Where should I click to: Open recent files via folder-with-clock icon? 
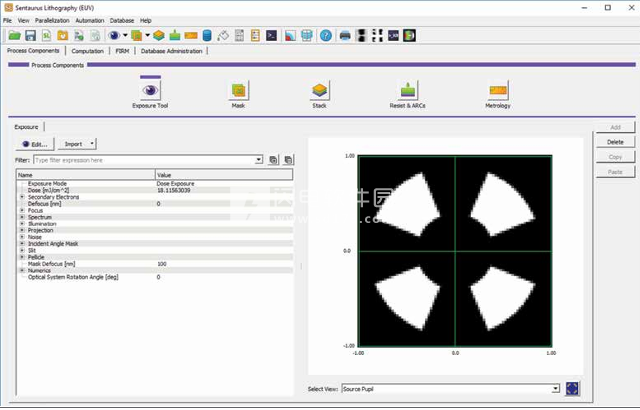62,36
